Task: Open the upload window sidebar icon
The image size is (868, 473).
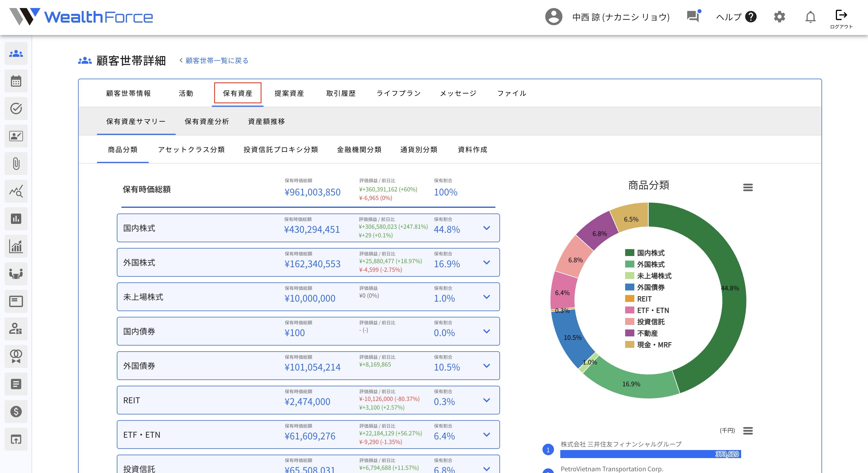Action: click(16, 439)
